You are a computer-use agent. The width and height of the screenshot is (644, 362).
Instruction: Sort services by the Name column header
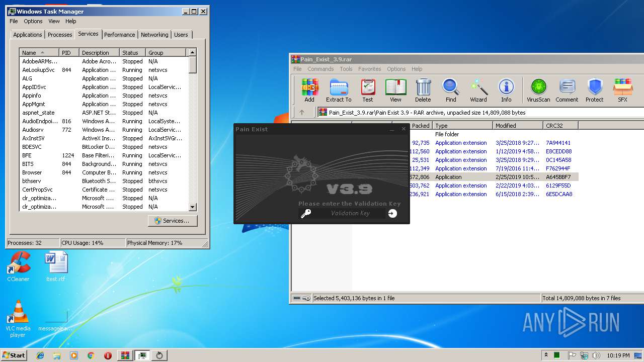click(x=39, y=53)
